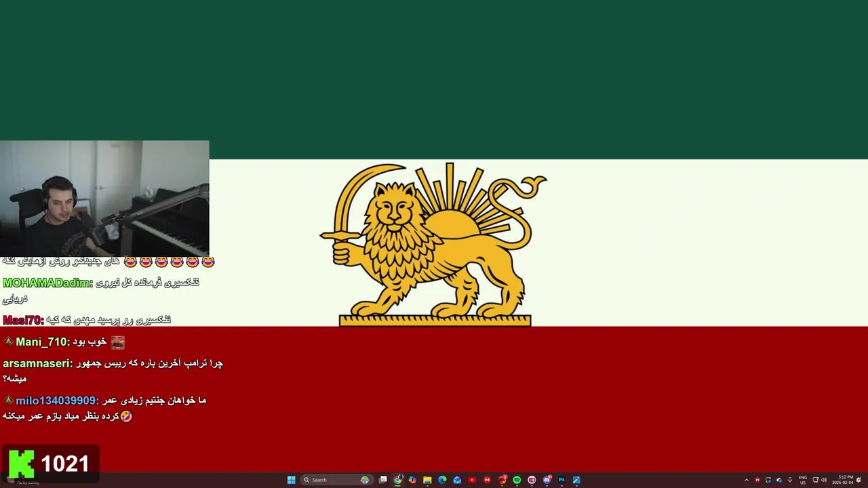Open the Mail app from the taskbar

coord(457,480)
